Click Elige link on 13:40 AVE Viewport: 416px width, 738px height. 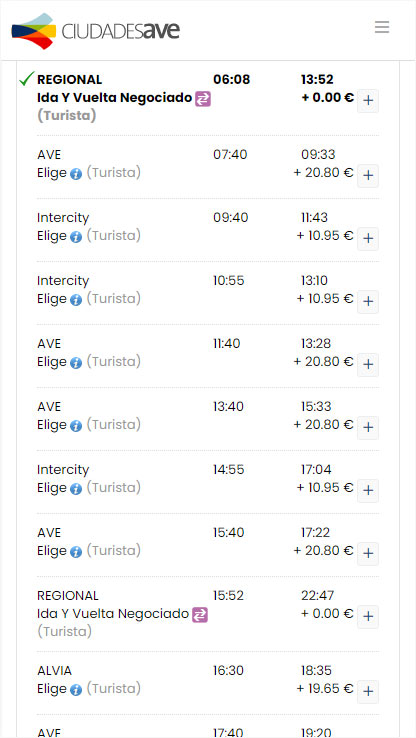[x=52, y=425]
